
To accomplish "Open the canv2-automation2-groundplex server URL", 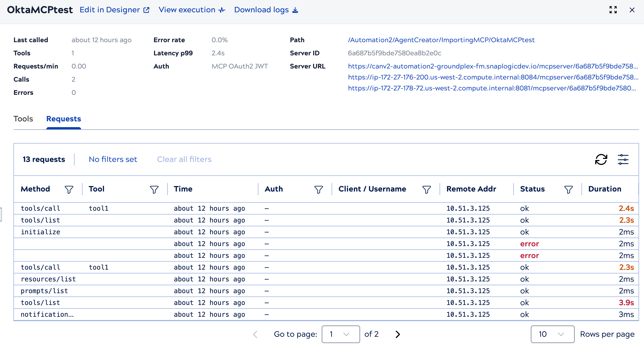I will [x=493, y=66].
